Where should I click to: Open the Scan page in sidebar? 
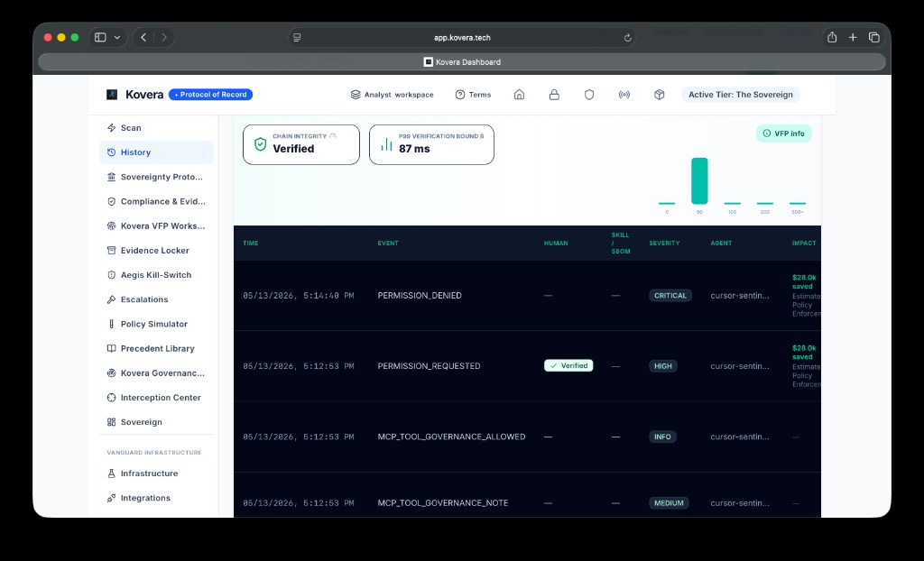pyautogui.click(x=157, y=128)
